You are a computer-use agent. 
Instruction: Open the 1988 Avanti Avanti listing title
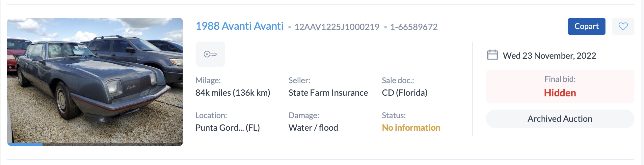(x=239, y=26)
